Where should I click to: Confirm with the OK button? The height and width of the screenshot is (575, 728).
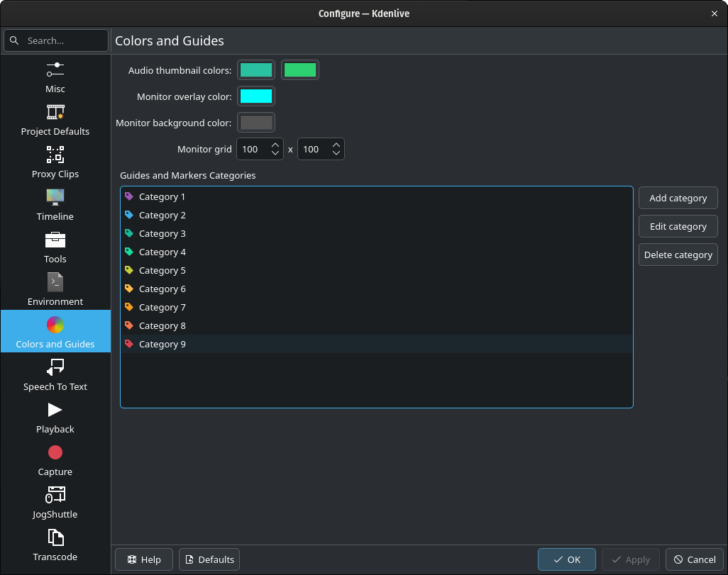(567, 559)
